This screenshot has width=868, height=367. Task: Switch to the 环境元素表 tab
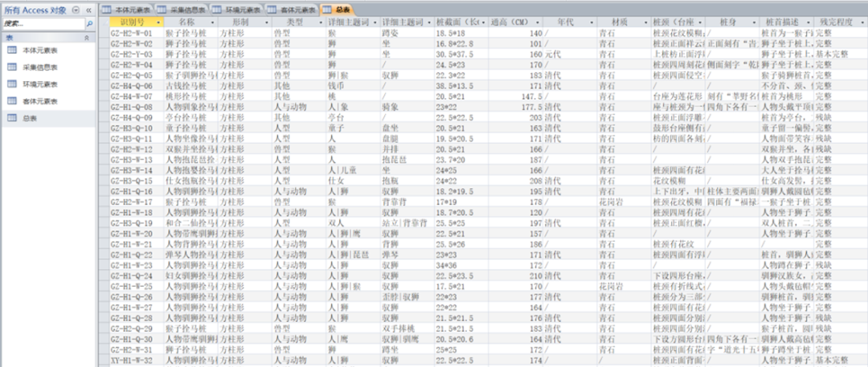pyautogui.click(x=240, y=9)
